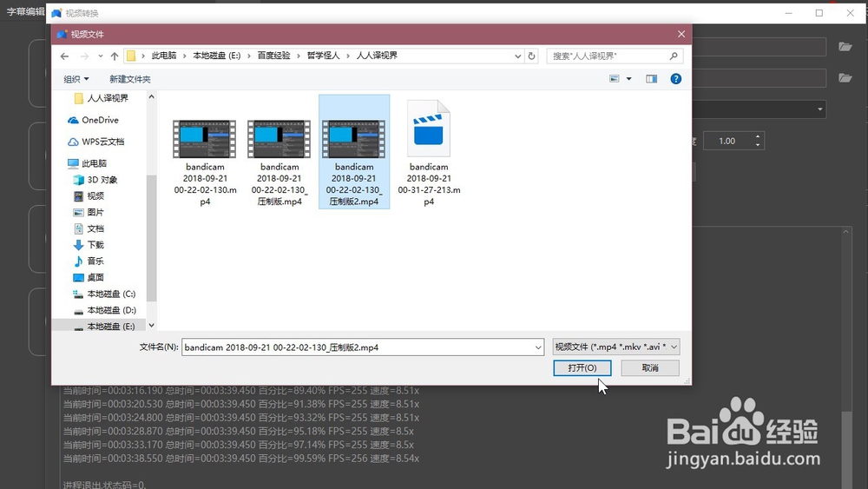Close the 视频文件 dialog
The height and width of the screenshot is (489, 868).
coord(681,34)
